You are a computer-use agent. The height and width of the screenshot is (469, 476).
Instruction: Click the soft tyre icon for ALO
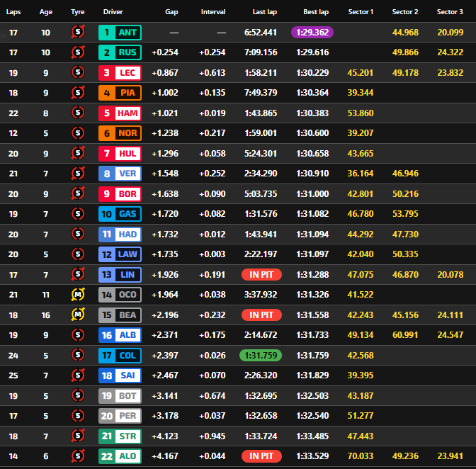point(78,456)
